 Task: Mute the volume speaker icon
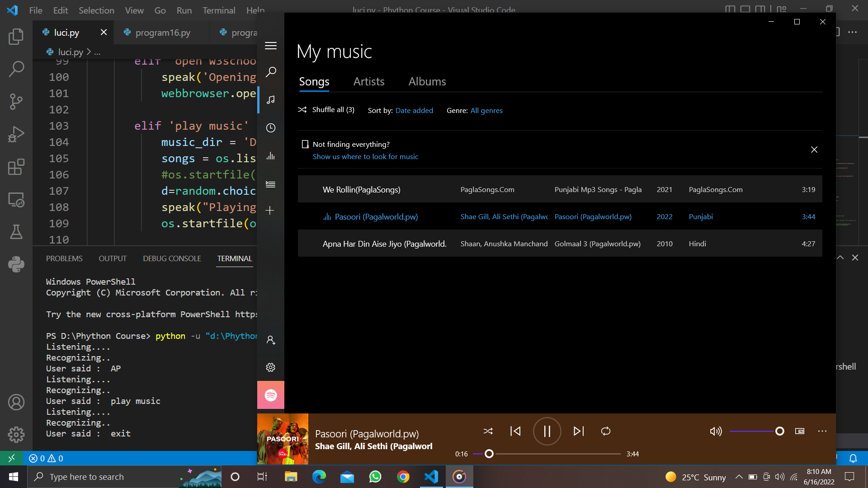716,431
